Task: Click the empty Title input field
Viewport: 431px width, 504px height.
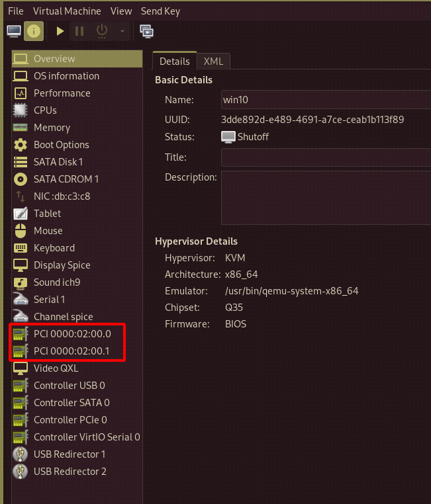Action: click(x=326, y=157)
